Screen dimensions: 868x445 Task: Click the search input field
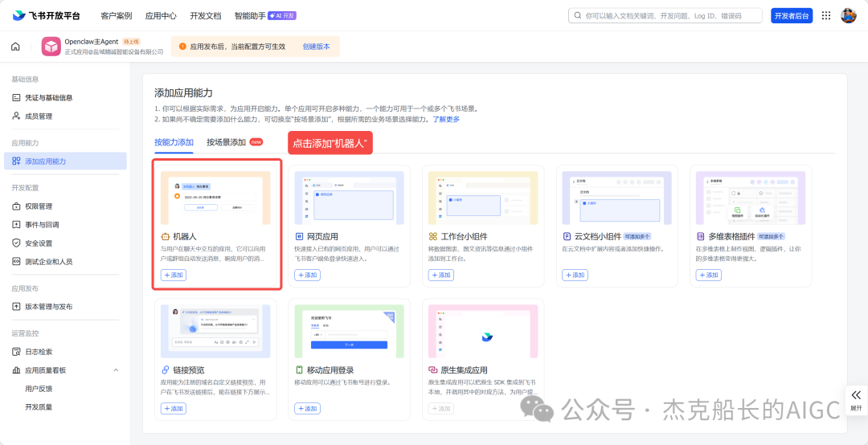(665, 15)
